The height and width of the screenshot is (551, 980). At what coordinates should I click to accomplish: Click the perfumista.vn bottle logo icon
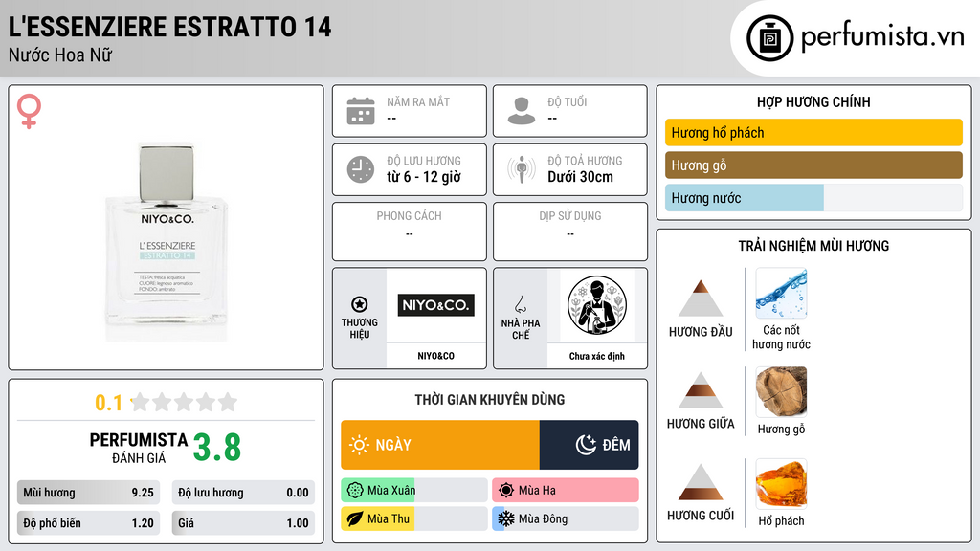[769, 38]
